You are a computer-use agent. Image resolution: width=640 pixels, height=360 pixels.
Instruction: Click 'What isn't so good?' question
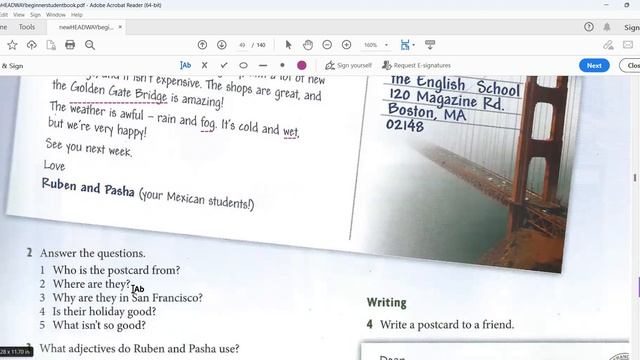click(99, 325)
